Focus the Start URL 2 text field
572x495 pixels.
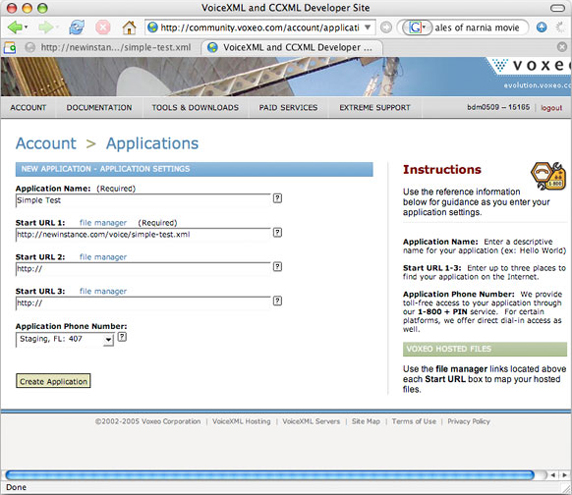point(143,269)
